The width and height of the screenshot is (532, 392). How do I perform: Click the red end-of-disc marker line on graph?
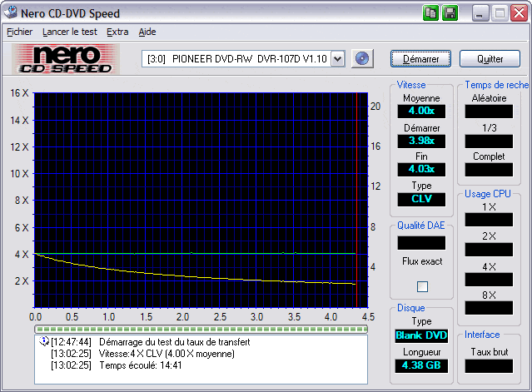point(356,200)
